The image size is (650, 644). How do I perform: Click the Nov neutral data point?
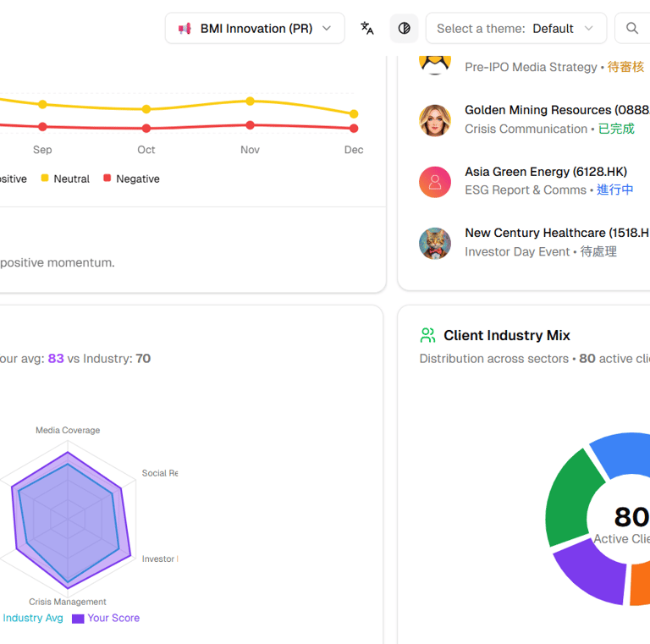point(250,101)
